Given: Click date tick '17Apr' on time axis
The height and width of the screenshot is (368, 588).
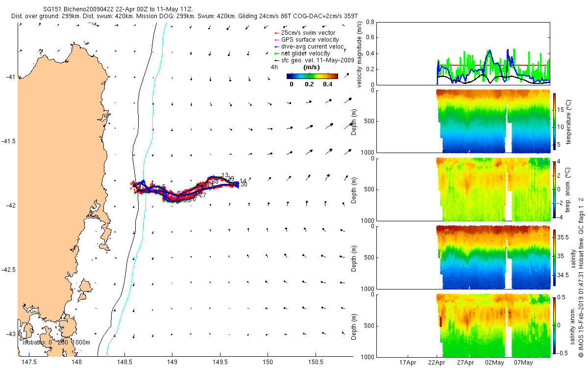Looking at the screenshot, I should [408, 363].
